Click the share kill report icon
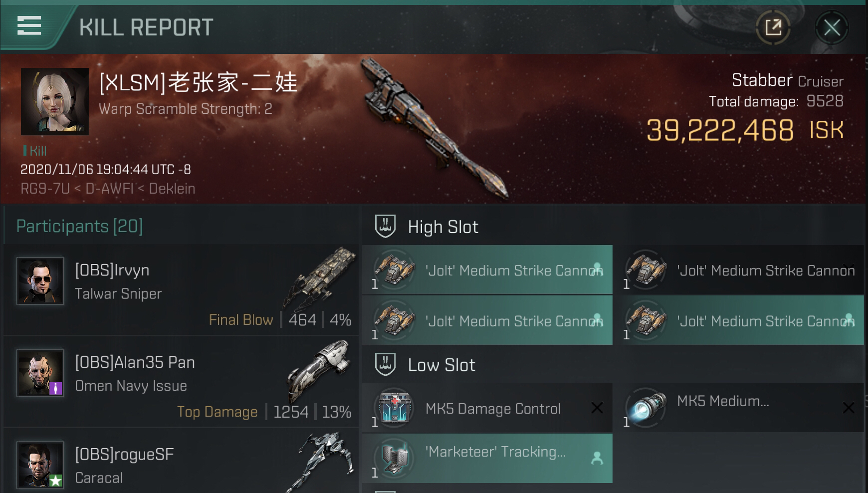 (773, 27)
